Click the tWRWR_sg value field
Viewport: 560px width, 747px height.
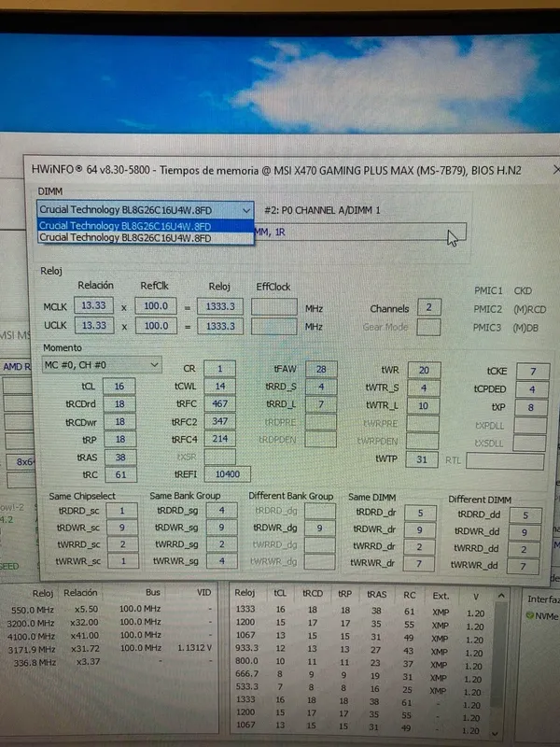click(221, 561)
